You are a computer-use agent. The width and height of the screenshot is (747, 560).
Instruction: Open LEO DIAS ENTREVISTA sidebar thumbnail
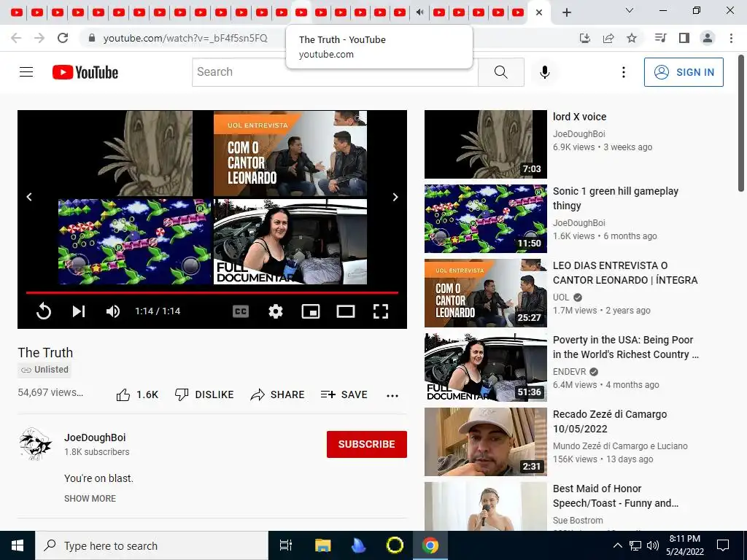pyautogui.click(x=485, y=293)
